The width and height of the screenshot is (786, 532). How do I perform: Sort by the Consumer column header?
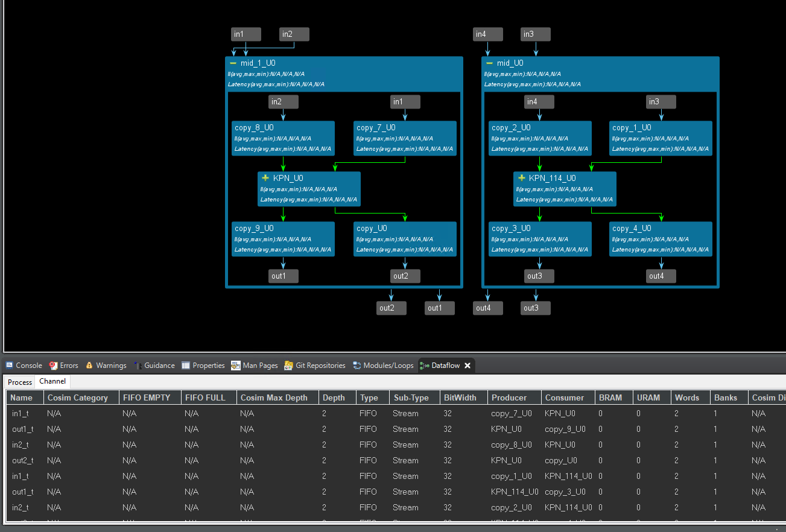tap(568, 397)
